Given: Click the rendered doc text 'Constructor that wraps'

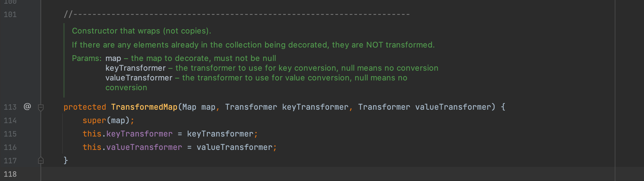Looking at the screenshot, I should point(116,31).
